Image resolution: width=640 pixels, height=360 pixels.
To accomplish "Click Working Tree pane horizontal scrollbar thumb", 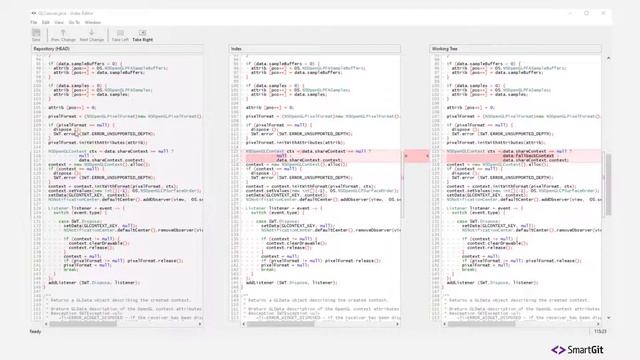I will (481, 324).
